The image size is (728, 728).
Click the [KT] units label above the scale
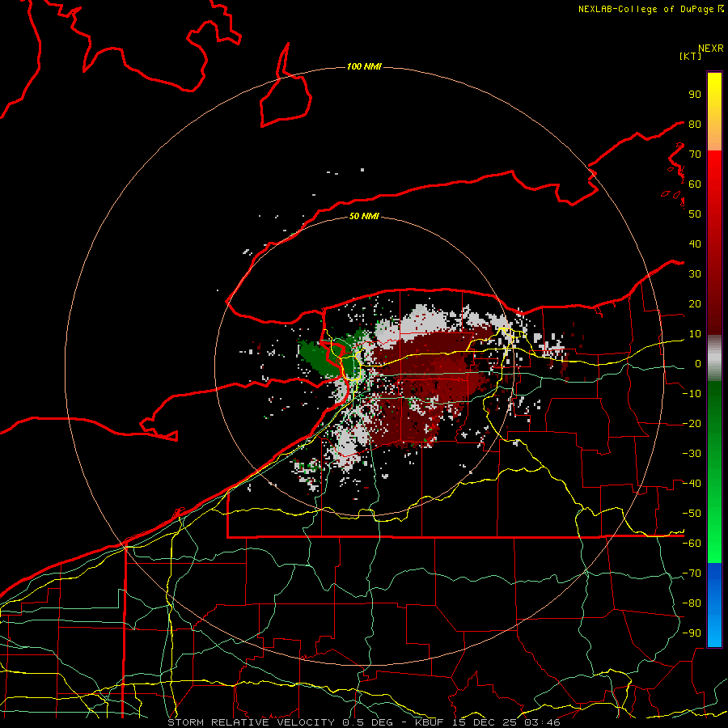[x=690, y=56]
